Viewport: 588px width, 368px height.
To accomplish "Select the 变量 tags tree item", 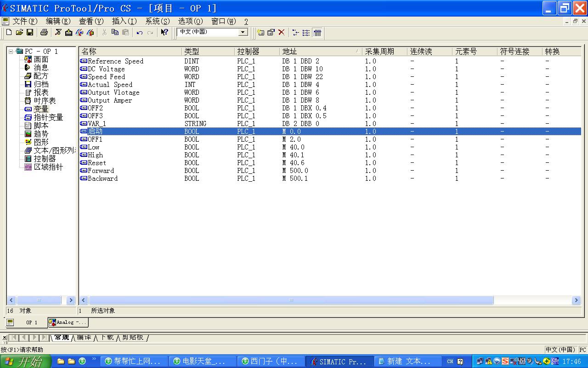I will [41, 109].
